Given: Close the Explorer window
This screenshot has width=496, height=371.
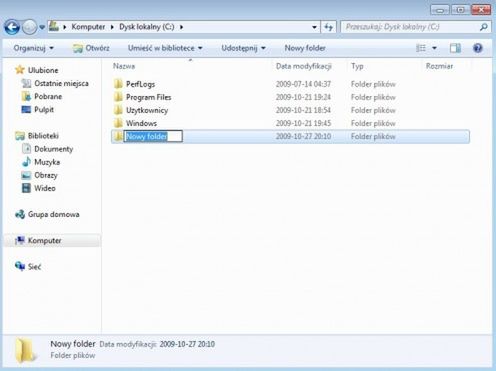Looking at the screenshot, I should tap(481, 10).
